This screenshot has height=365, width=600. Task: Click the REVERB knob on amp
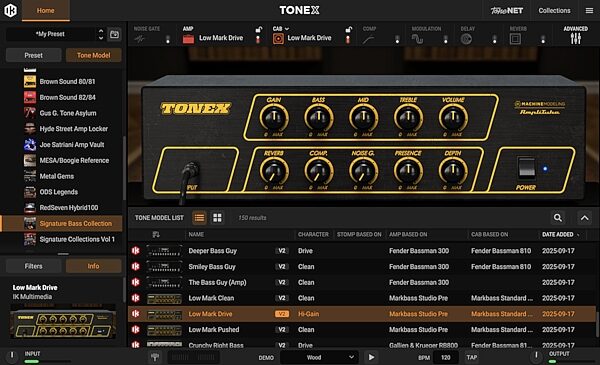[274, 171]
